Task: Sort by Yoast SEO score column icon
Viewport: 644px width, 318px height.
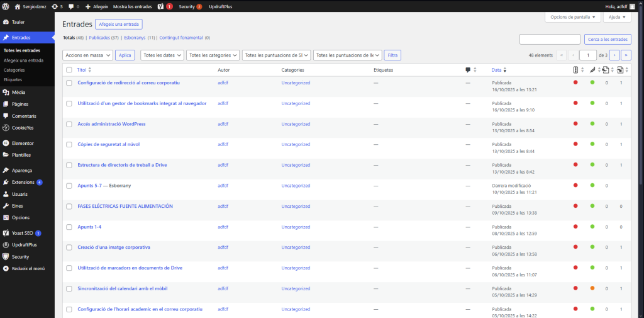Action: [576, 70]
